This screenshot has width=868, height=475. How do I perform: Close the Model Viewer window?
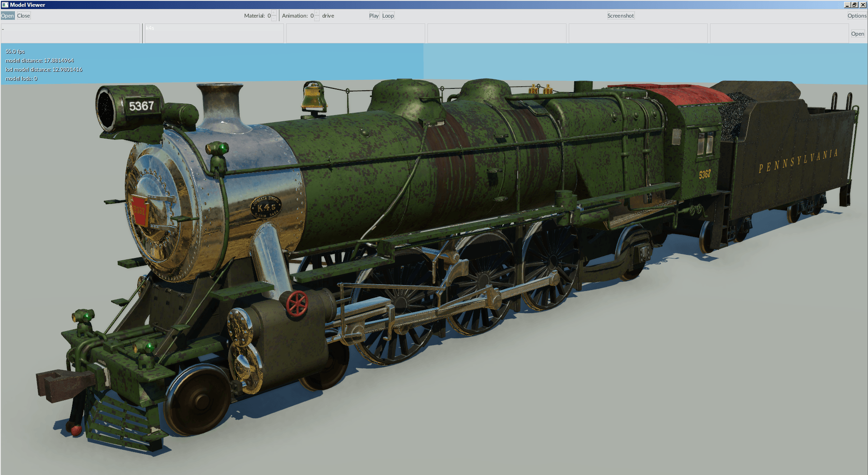(x=862, y=5)
